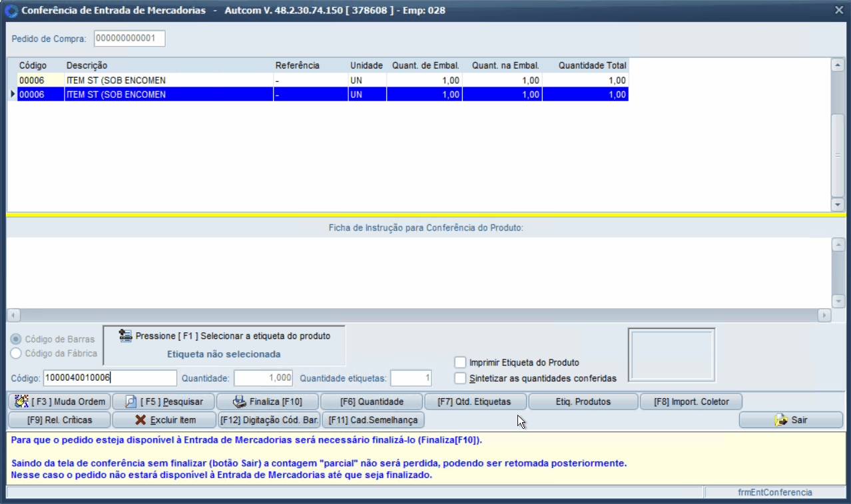This screenshot has height=504, width=851.
Task: Click the [F6] Quantidade button
Action: (372, 401)
